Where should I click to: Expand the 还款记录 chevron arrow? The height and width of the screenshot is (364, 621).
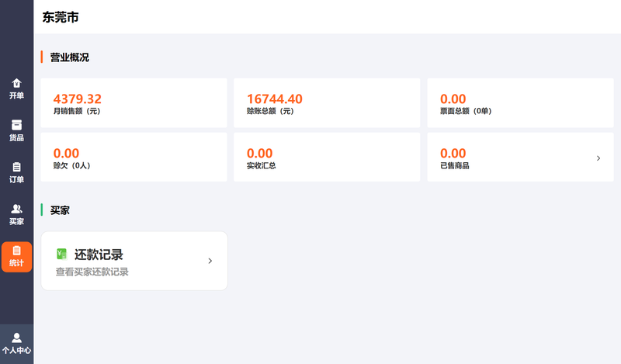(210, 261)
